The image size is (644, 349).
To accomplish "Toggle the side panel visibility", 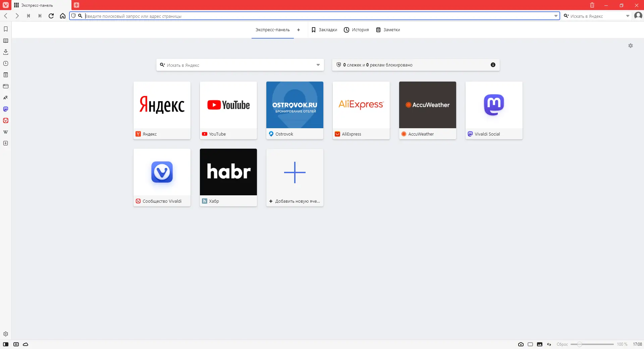I will [x=6, y=344].
